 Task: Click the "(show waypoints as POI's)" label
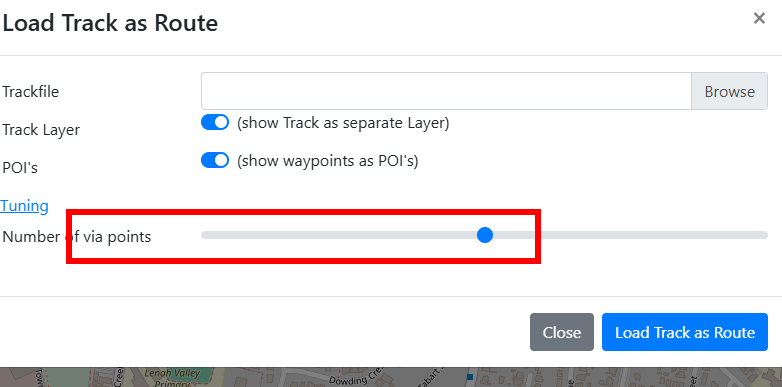(327, 161)
